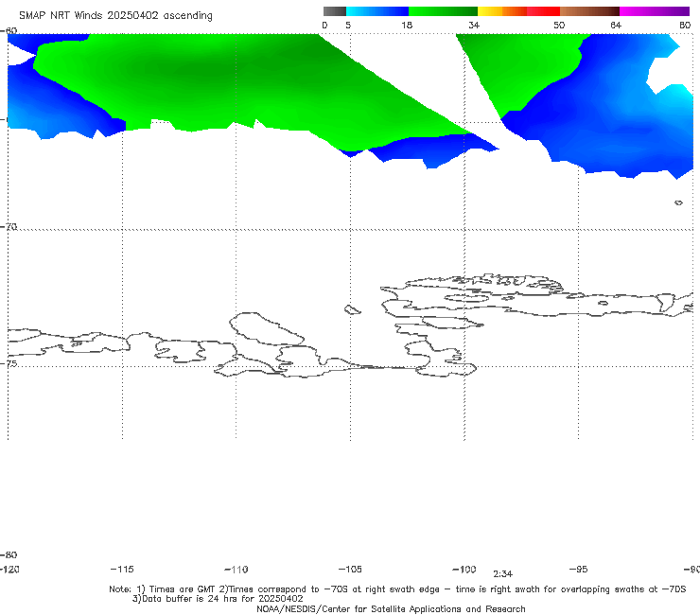Click the color bar label "50"
Viewport: 700px width, 615px height.
[559, 25]
